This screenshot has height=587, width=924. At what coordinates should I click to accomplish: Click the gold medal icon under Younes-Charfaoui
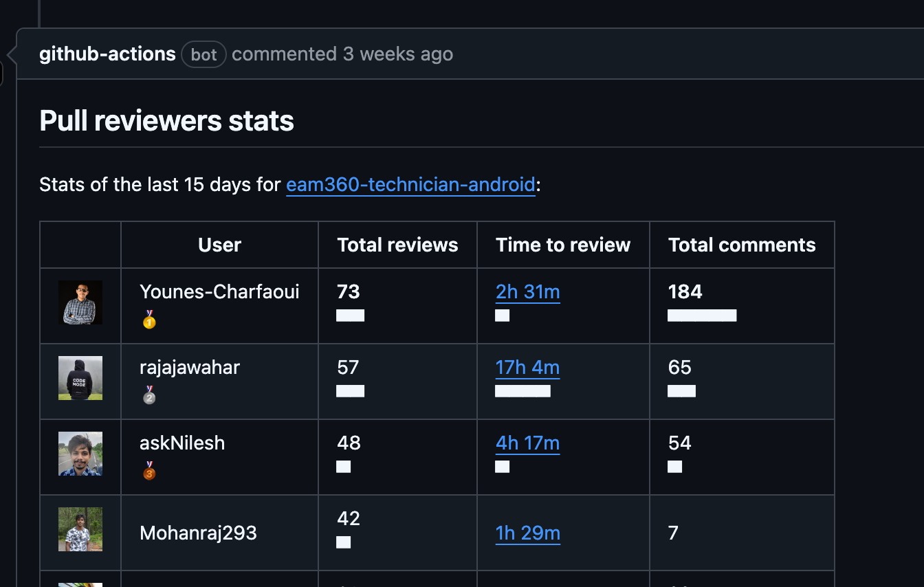149,320
